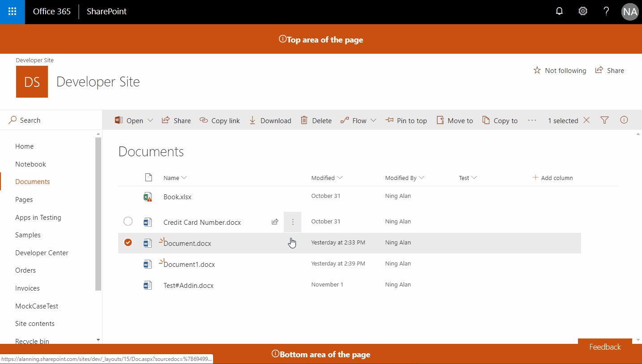Screen dimensions: 642x364
Task: Navigate to Recycle bin in sidebar
Action: coord(32,341)
